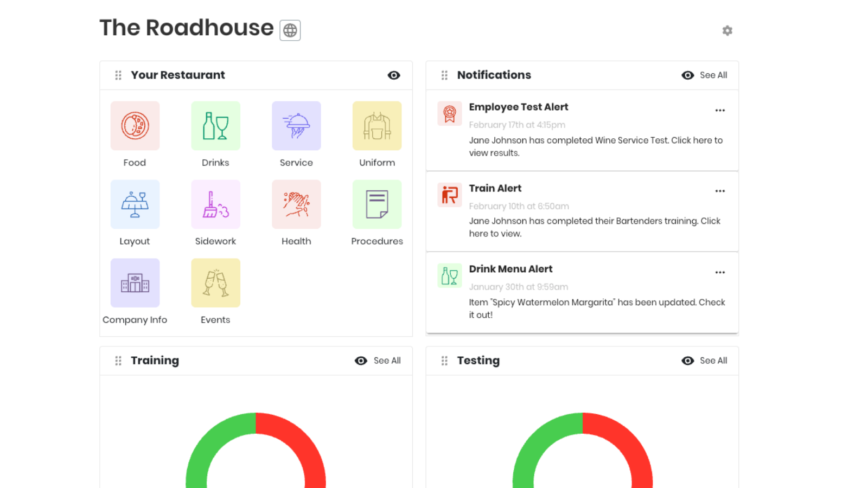The image size is (868, 488).
Task: Click the Employee Test Alert badge icon
Action: 450,114
